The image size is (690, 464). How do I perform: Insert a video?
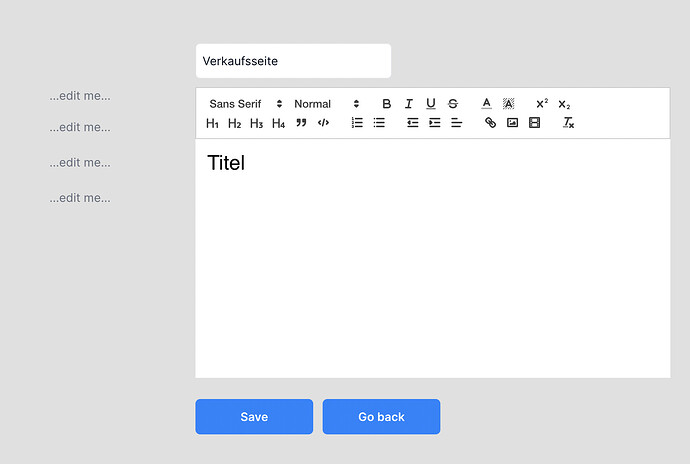pos(534,123)
